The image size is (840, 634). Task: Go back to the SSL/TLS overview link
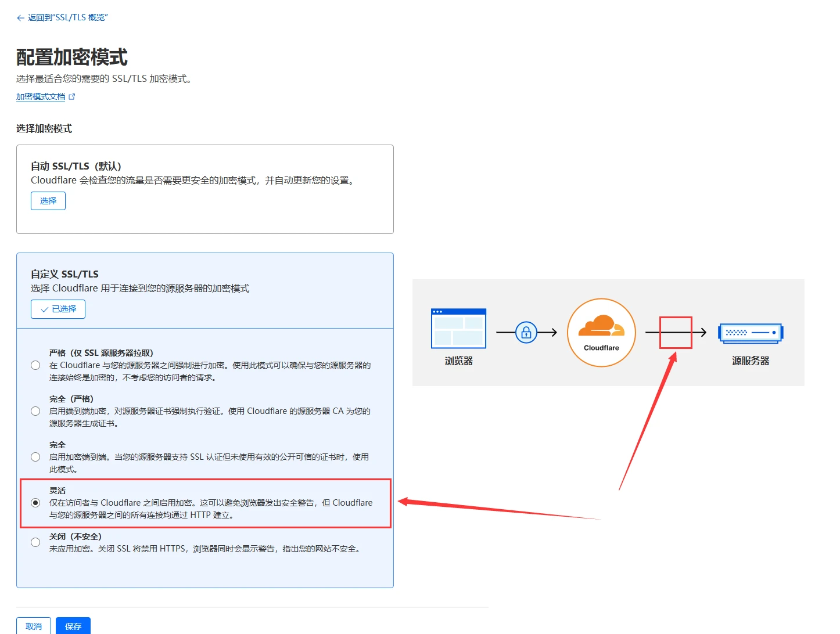pyautogui.click(x=62, y=17)
